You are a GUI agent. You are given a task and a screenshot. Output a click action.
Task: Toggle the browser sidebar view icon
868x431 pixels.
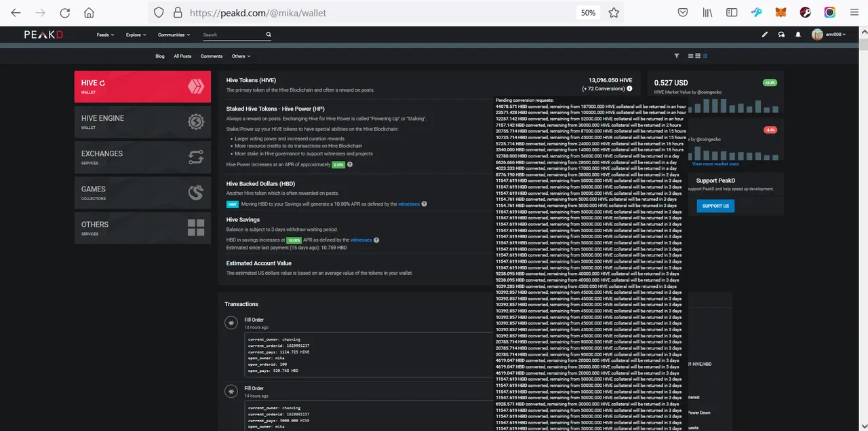[x=732, y=12]
